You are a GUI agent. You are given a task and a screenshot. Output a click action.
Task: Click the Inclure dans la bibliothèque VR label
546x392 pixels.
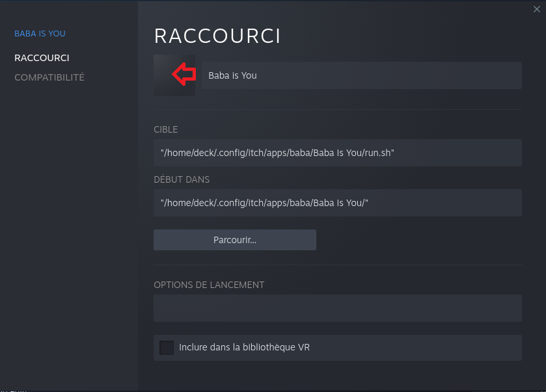point(244,348)
